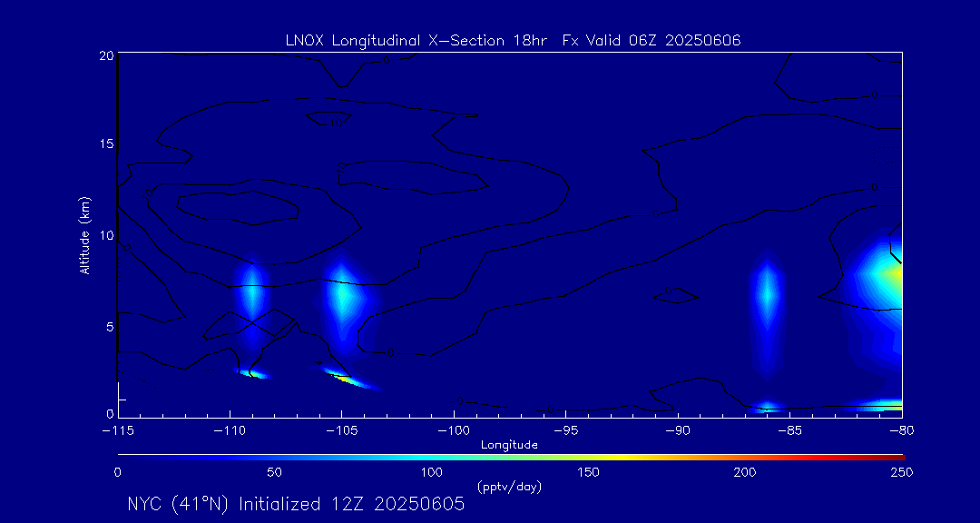The height and width of the screenshot is (523, 980).
Task: Click the longitude tick label "-115"
Action: pos(117,431)
